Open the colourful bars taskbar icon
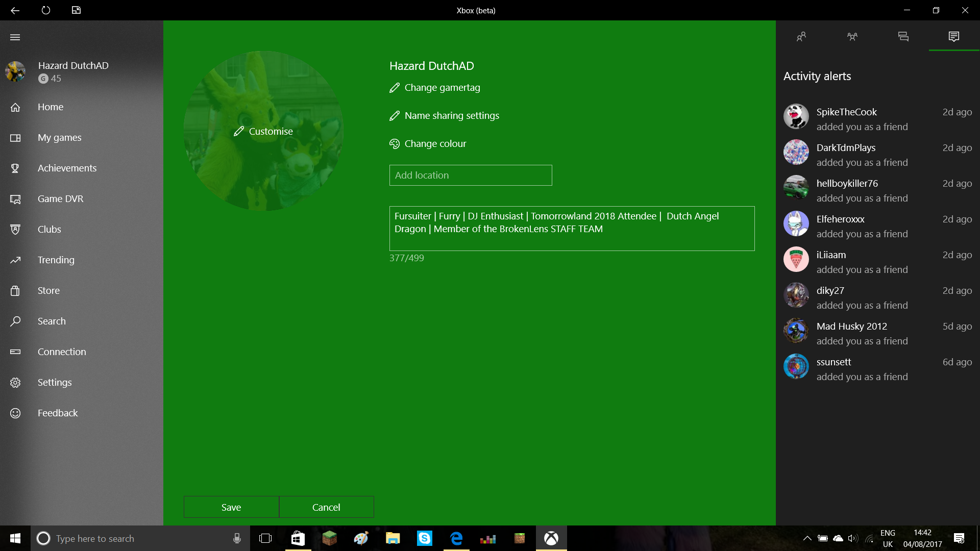The height and width of the screenshot is (551, 980). click(x=488, y=538)
